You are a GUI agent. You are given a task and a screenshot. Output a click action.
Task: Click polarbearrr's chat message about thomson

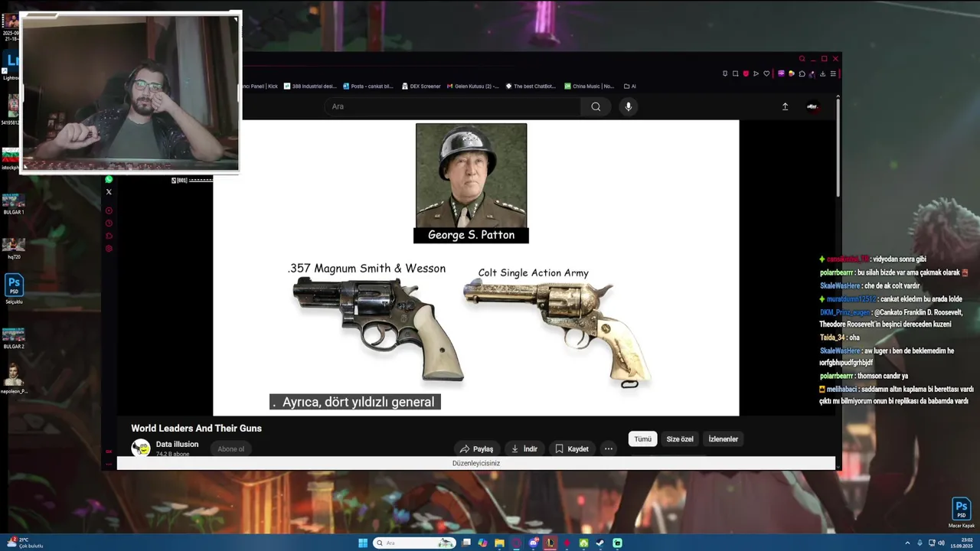[x=864, y=376]
